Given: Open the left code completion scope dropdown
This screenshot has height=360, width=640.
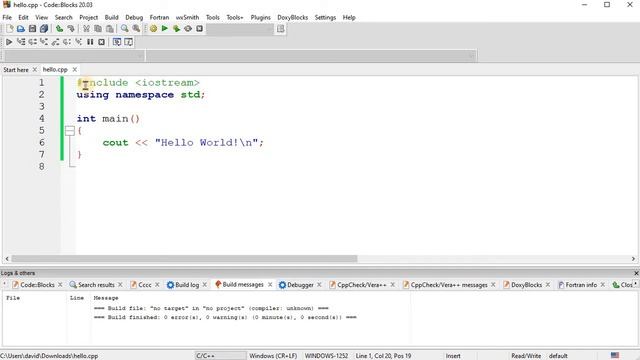Looking at the screenshot, I should (74, 56).
